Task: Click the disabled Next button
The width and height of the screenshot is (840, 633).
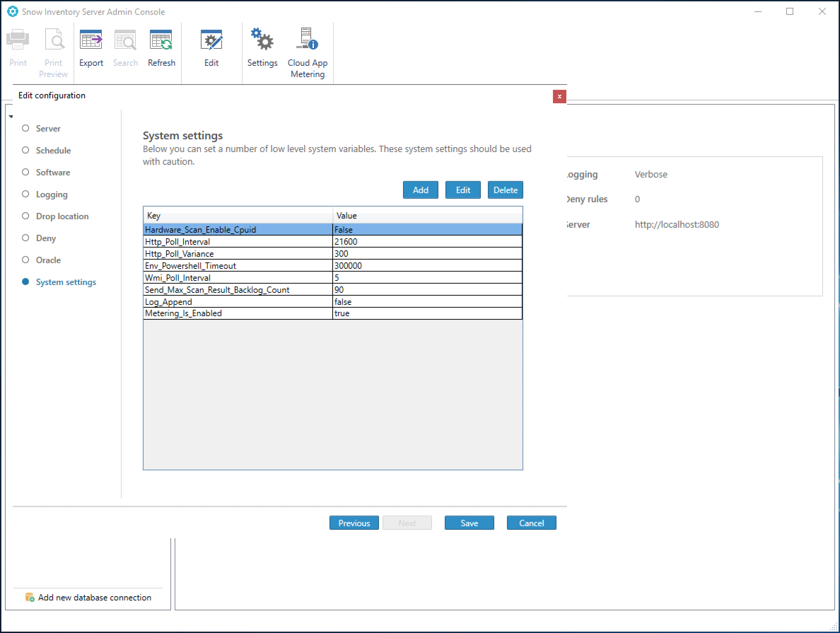Action: click(x=407, y=523)
